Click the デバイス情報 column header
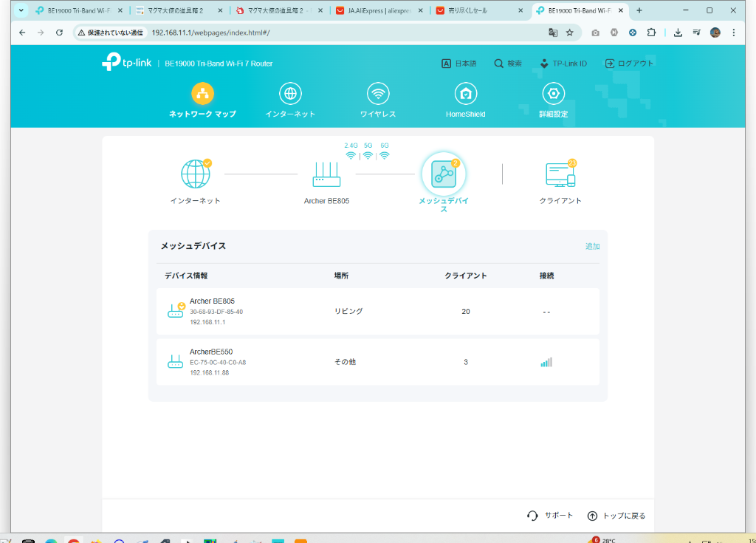Image resolution: width=756 pixels, height=543 pixels. [186, 276]
